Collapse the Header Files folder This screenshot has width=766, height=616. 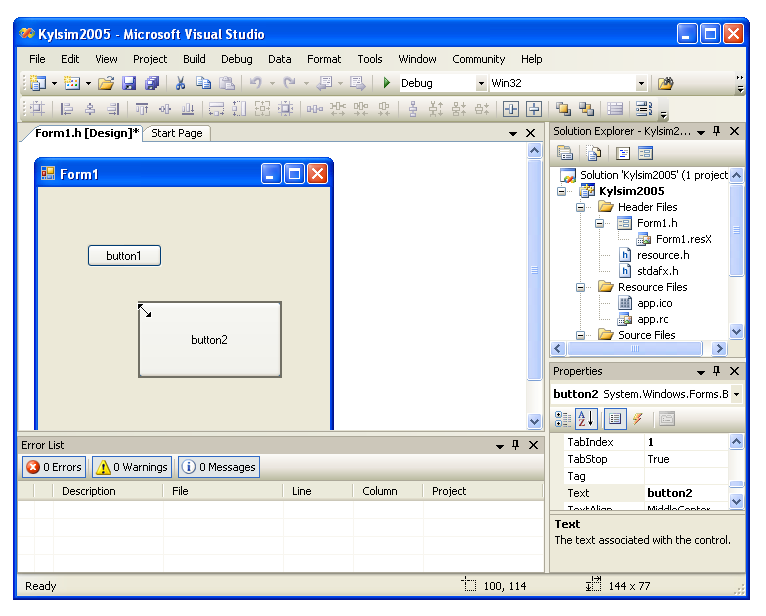(x=580, y=207)
